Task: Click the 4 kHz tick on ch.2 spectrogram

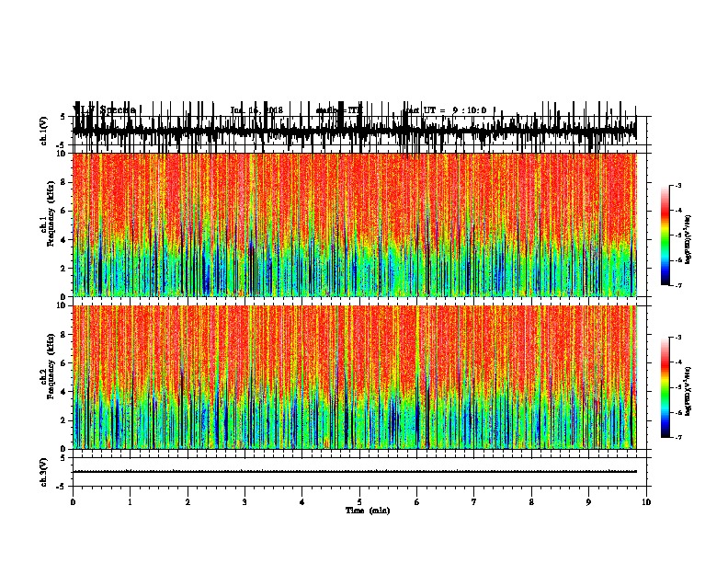Action: (63, 392)
